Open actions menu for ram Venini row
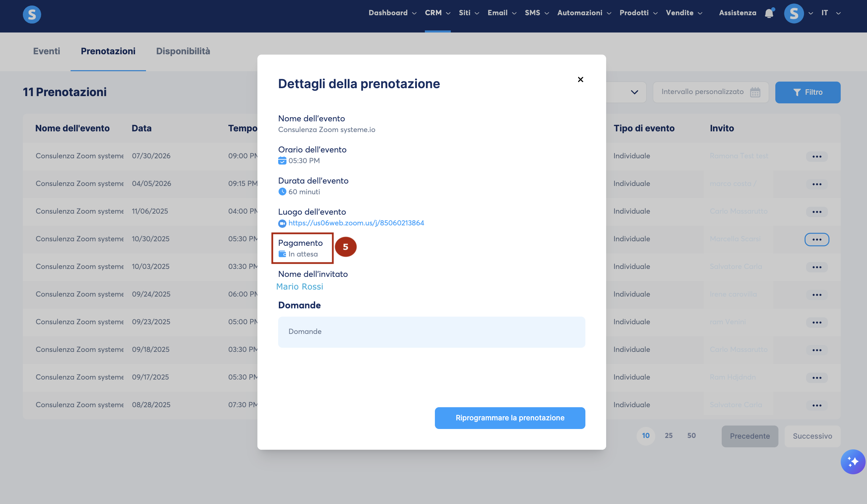 click(817, 323)
